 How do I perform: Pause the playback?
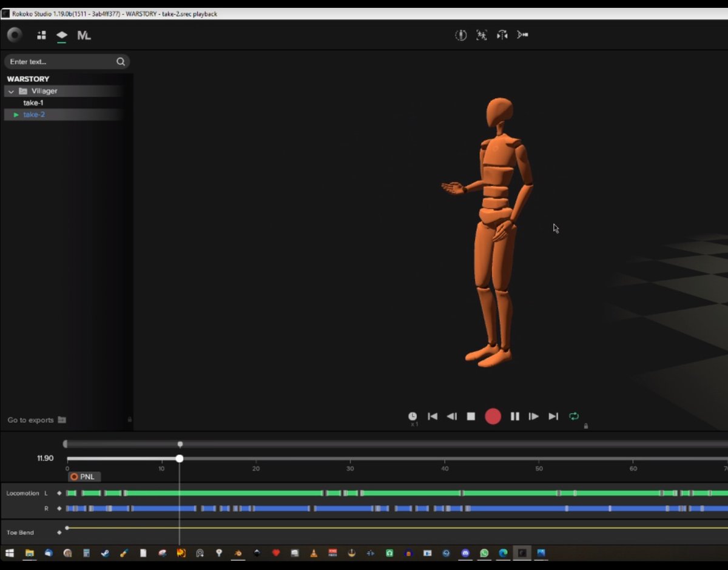tap(514, 417)
